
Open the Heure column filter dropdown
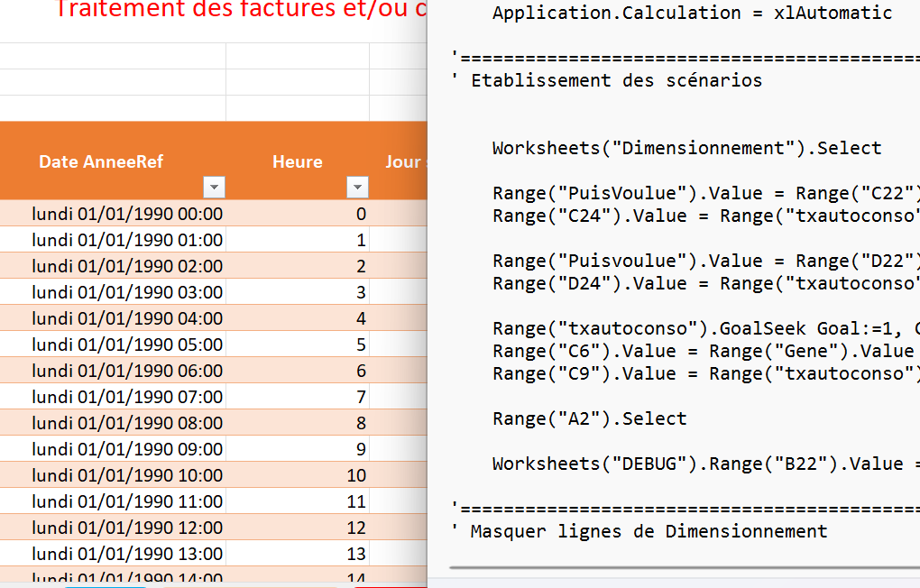(x=358, y=187)
